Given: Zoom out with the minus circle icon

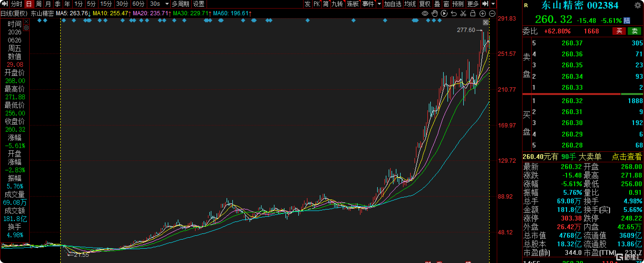Looking at the screenshot, I should pyautogui.click(x=492, y=13).
